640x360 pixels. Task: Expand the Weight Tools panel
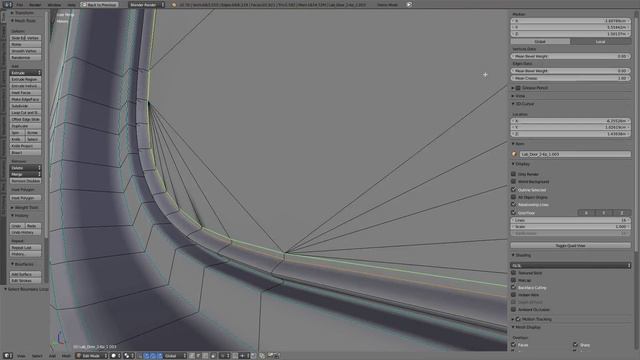click(12, 207)
